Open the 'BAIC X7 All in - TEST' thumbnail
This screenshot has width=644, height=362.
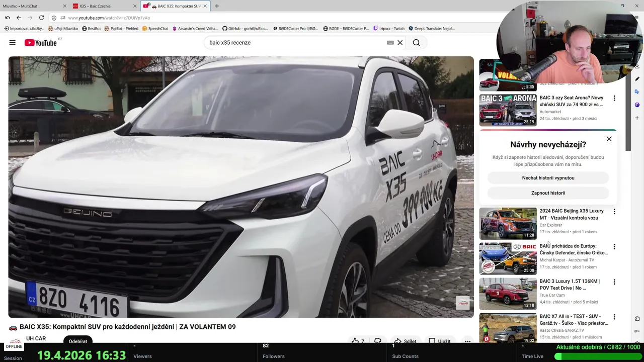click(x=508, y=328)
